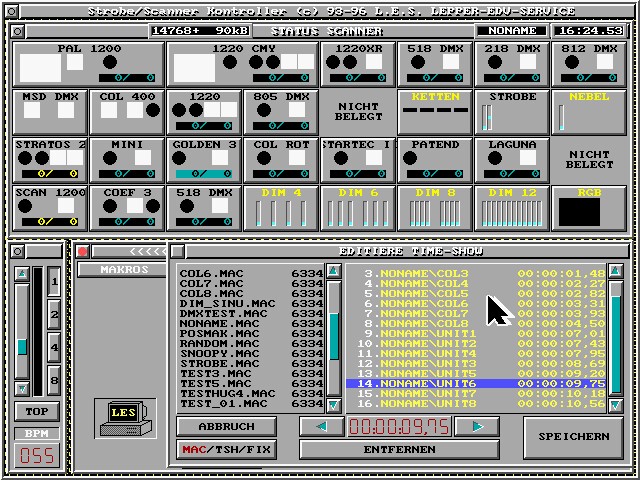This screenshot has width=640, height=480.
Task: Step time backward with the left arrow
Action: coord(322,427)
